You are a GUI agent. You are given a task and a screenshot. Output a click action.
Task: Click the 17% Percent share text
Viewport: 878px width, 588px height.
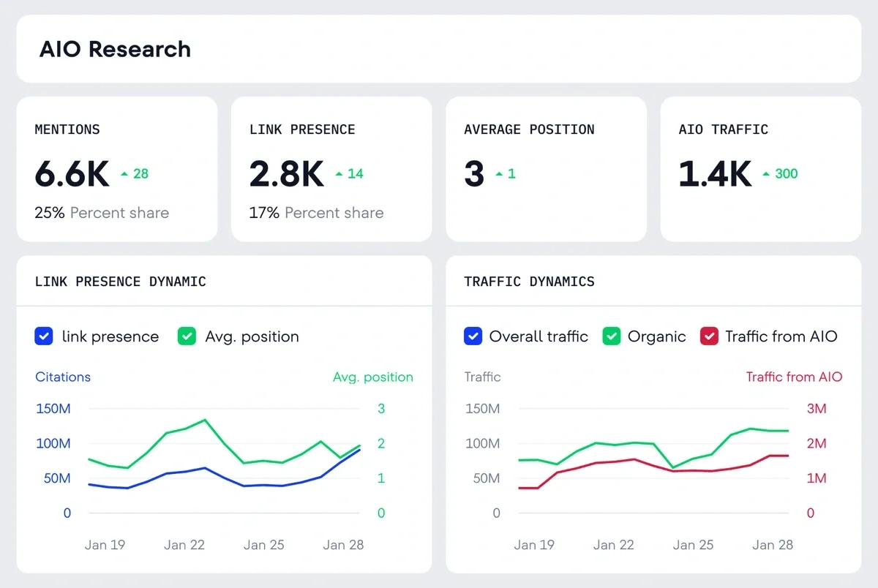(316, 213)
